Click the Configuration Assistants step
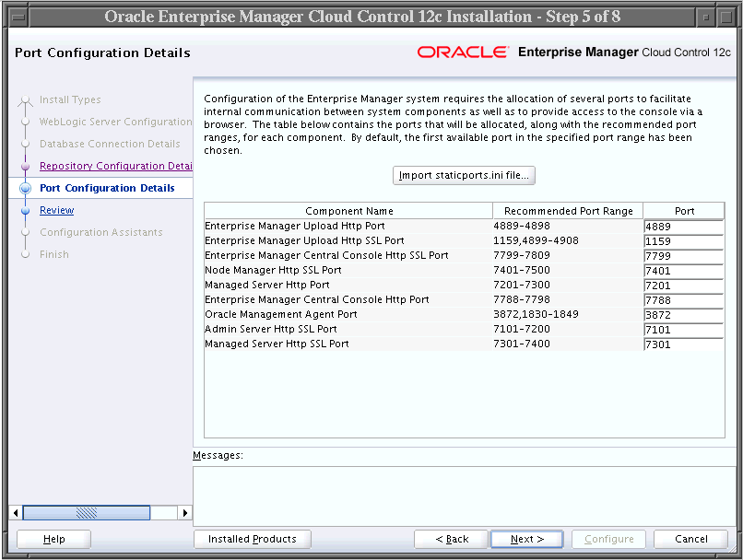The height and width of the screenshot is (560, 743). click(100, 232)
